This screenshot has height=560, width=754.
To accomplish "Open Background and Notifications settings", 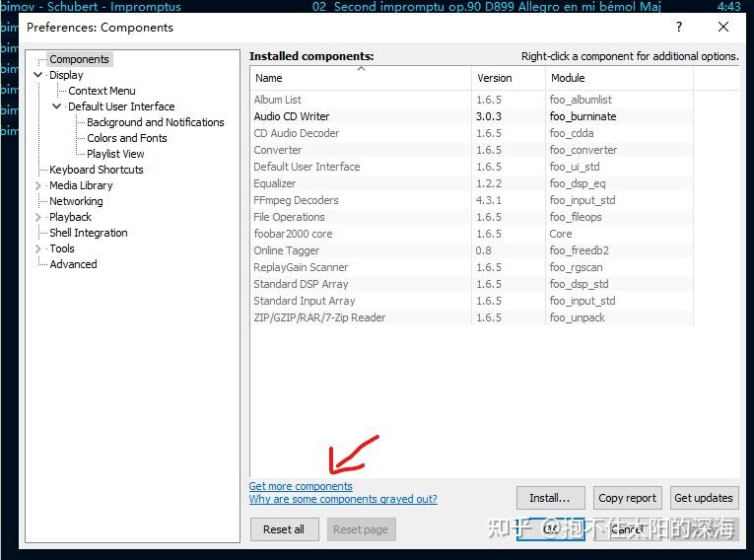I will (156, 122).
